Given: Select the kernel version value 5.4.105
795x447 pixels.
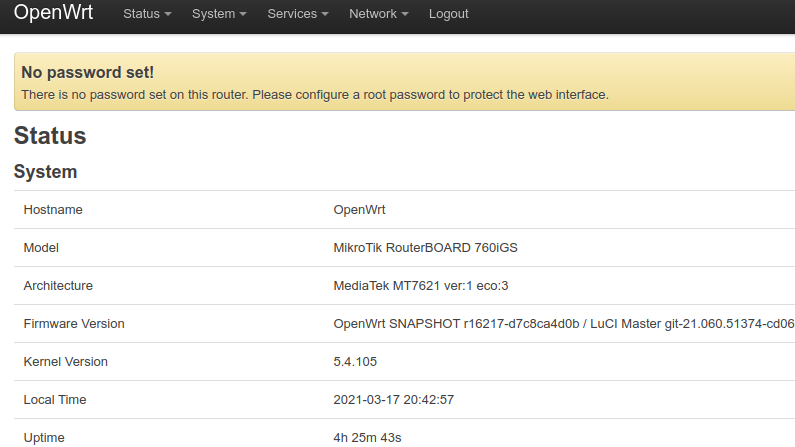Looking at the screenshot, I should tap(355, 362).
